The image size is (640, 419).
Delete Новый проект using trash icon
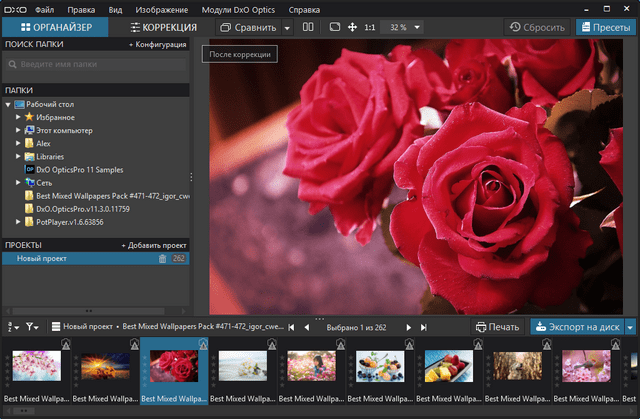tap(163, 259)
